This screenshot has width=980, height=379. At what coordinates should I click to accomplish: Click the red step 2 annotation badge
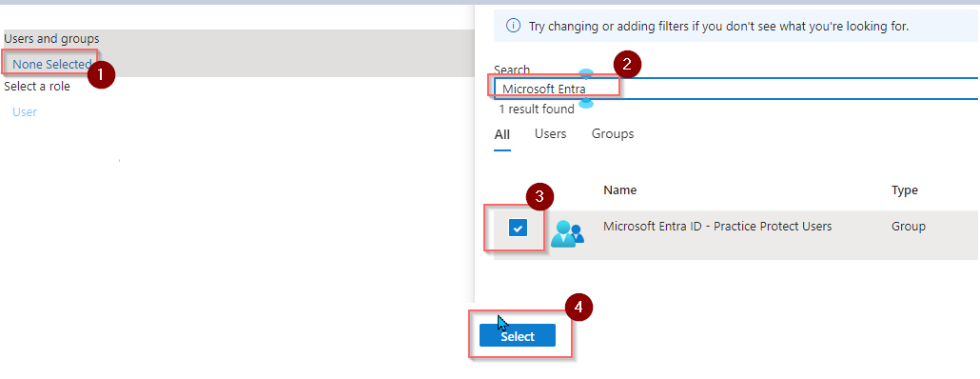click(x=628, y=64)
